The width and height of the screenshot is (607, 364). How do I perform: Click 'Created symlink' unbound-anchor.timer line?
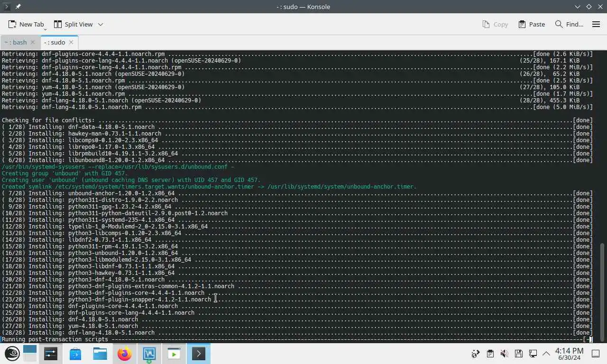[x=209, y=187]
